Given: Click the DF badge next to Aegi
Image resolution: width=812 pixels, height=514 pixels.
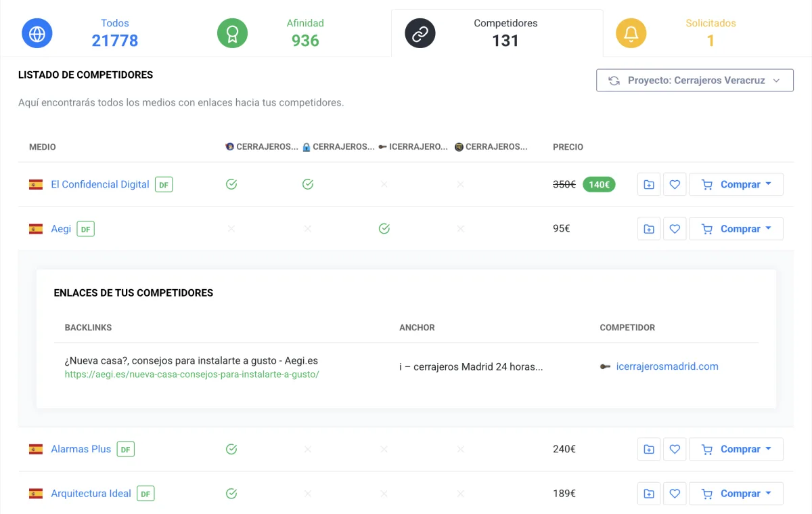Looking at the screenshot, I should tap(85, 229).
